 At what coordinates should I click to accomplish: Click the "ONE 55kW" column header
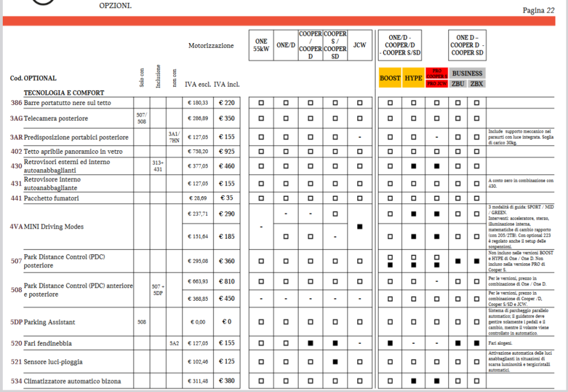click(261, 45)
